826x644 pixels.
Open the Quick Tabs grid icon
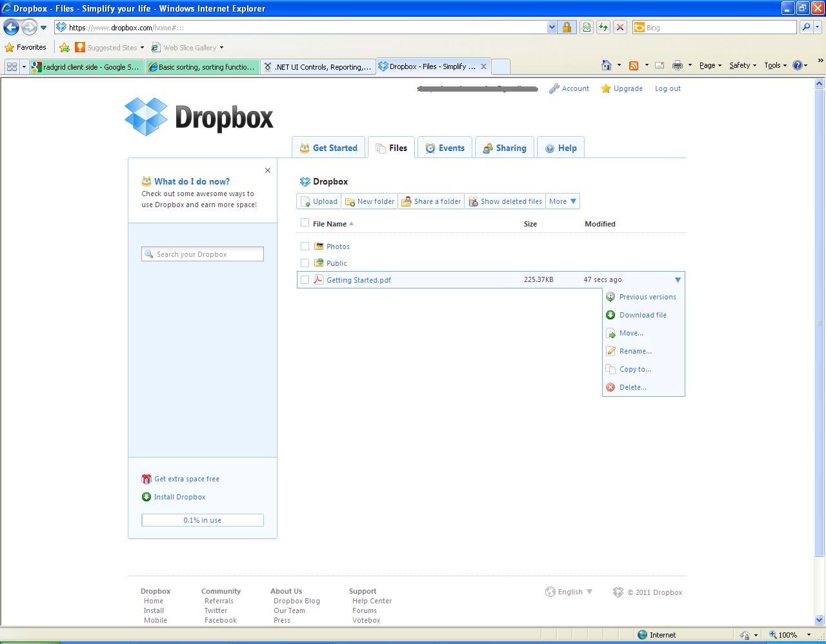point(12,66)
